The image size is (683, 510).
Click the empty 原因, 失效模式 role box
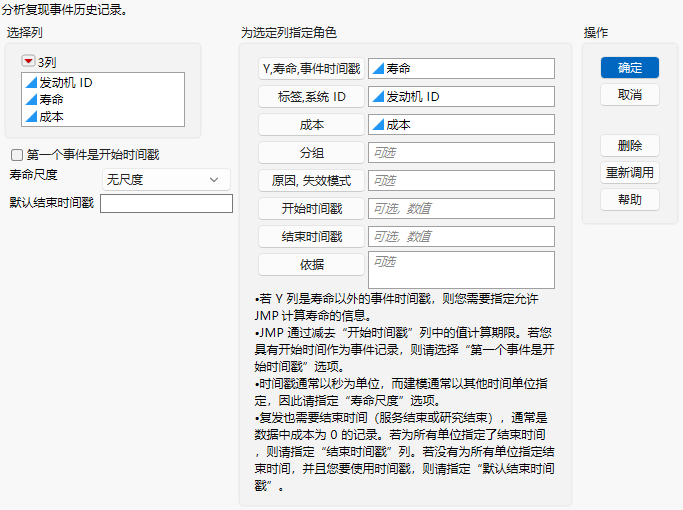coord(461,180)
